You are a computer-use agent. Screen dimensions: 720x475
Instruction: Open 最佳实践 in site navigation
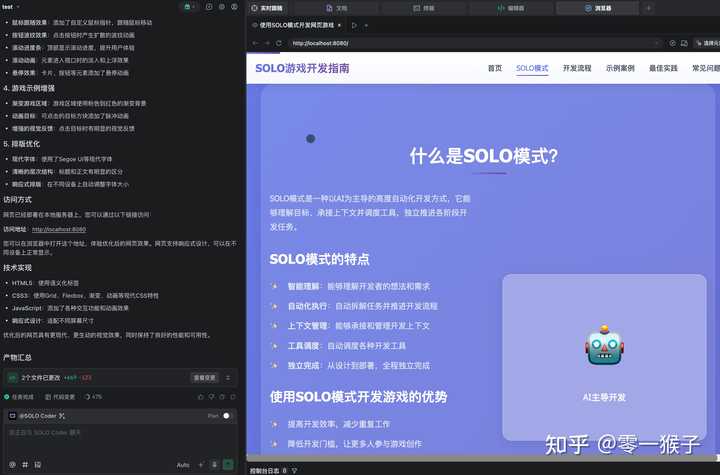[663, 68]
